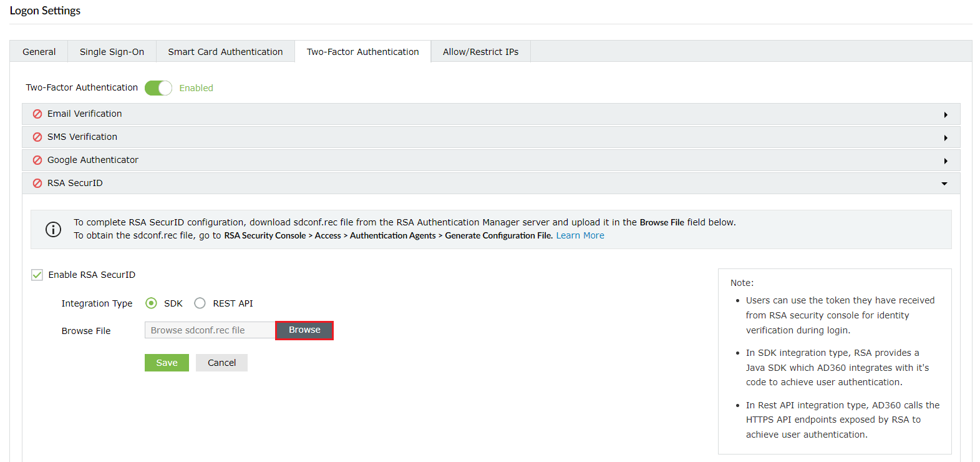Expand the SMS Verification section arrow

[x=946, y=138]
